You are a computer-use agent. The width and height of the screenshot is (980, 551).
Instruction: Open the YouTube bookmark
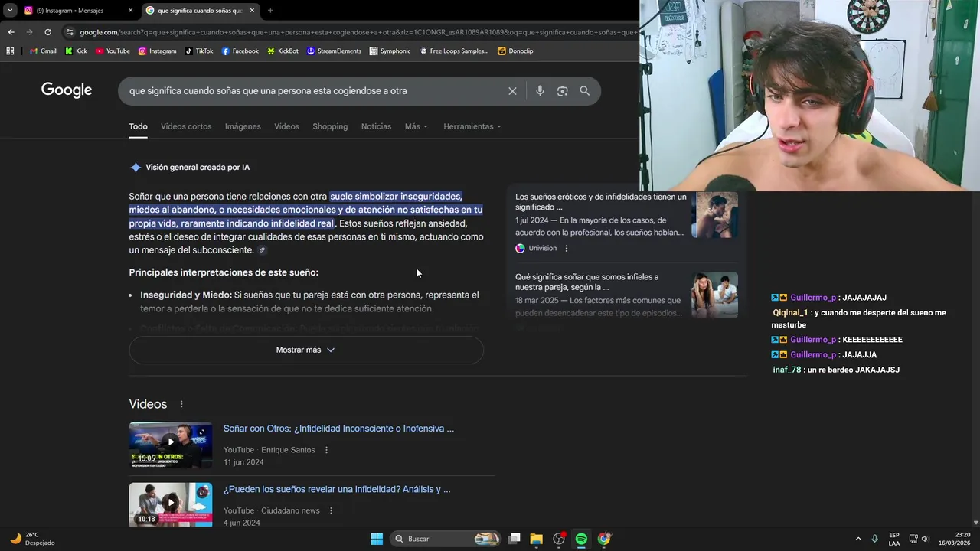tap(113, 51)
